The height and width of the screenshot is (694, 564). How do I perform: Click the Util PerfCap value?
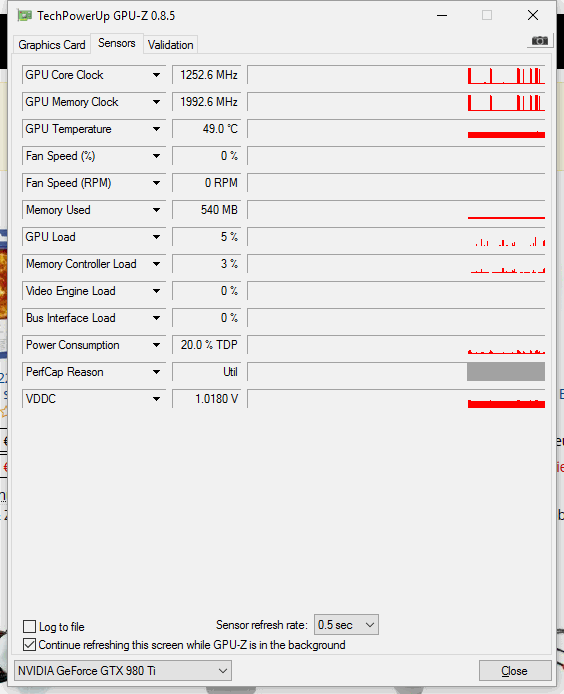click(x=206, y=372)
